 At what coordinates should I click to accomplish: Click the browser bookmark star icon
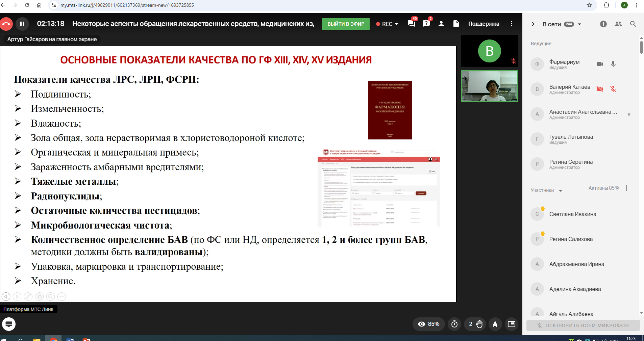(x=589, y=5)
